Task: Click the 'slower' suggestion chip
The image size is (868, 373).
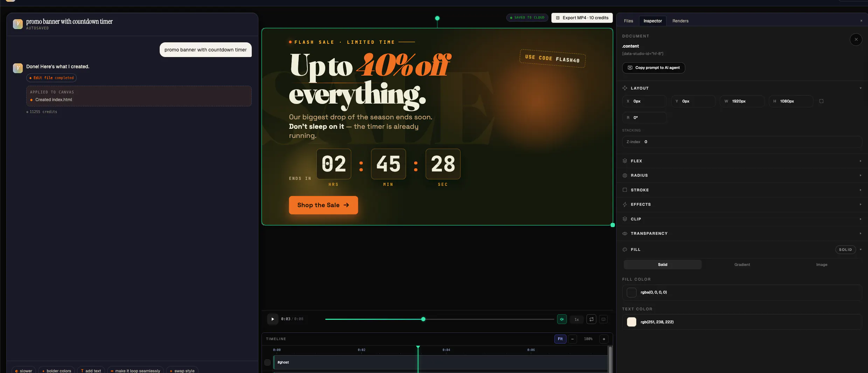Action: pos(23,371)
